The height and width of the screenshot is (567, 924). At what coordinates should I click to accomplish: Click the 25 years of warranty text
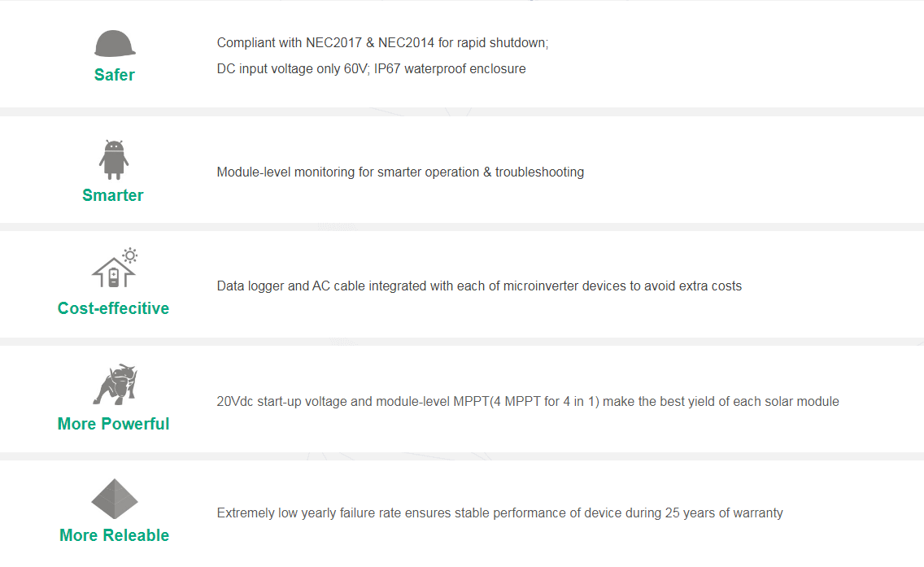click(724, 512)
